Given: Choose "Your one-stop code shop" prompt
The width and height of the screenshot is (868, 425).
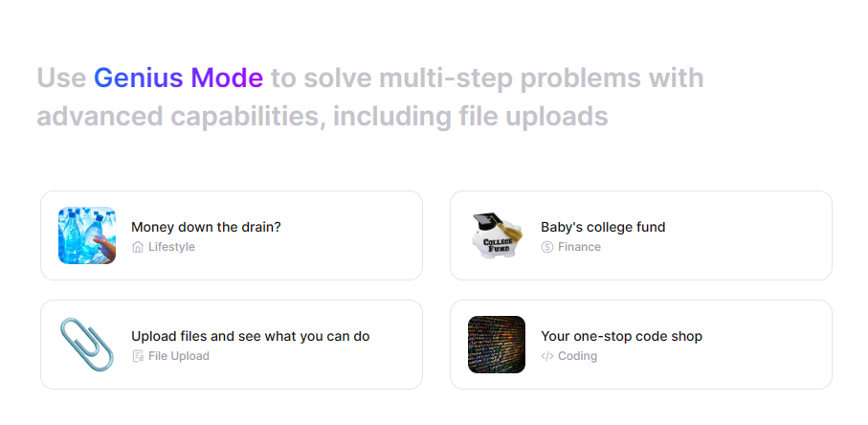Looking at the screenshot, I should click(621, 336).
